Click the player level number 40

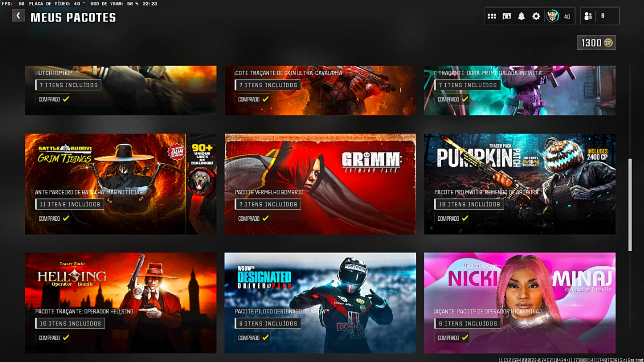coord(567,17)
